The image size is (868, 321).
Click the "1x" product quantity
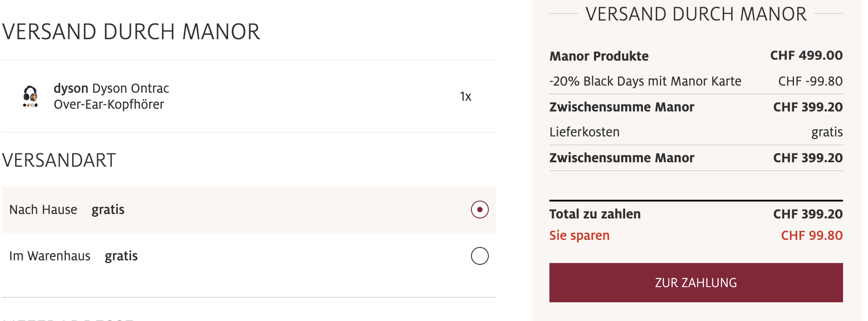(465, 96)
